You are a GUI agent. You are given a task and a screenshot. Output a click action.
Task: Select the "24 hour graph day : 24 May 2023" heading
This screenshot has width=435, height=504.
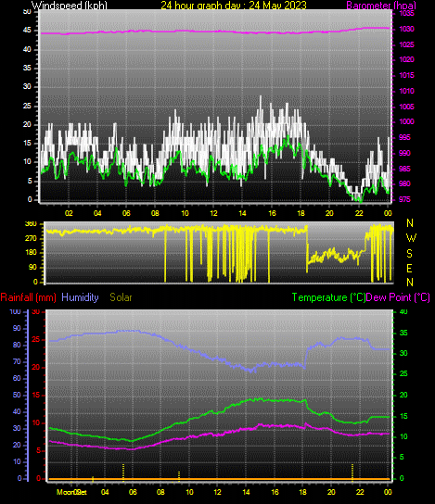click(x=234, y=6)
